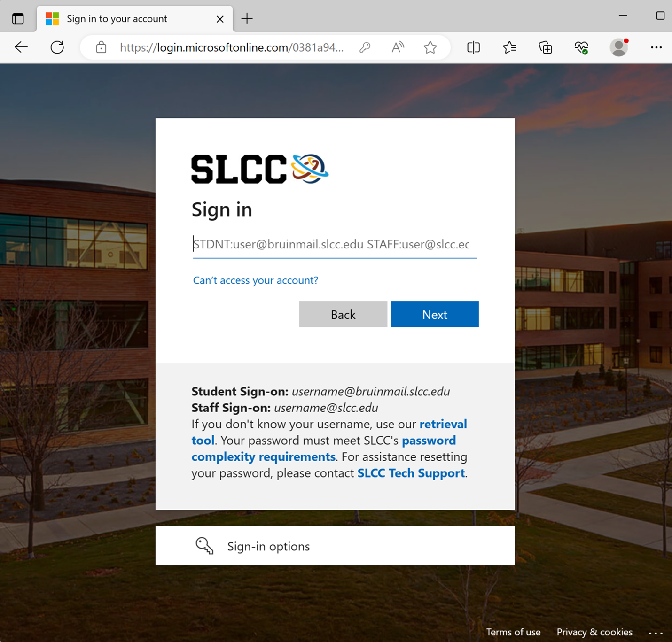Open split screen view
The image size is (672, 642).
pos(474,47)
